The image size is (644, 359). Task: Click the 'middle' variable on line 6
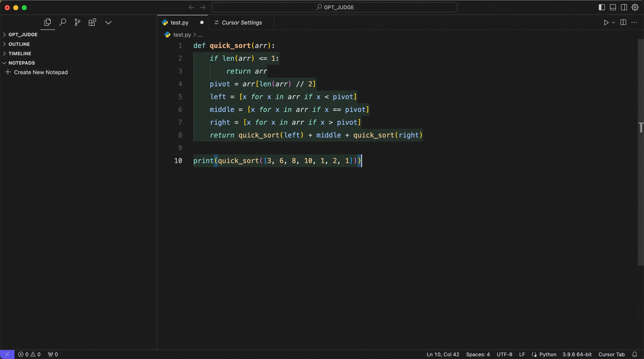pyautogui.click(x=222, y=109)
